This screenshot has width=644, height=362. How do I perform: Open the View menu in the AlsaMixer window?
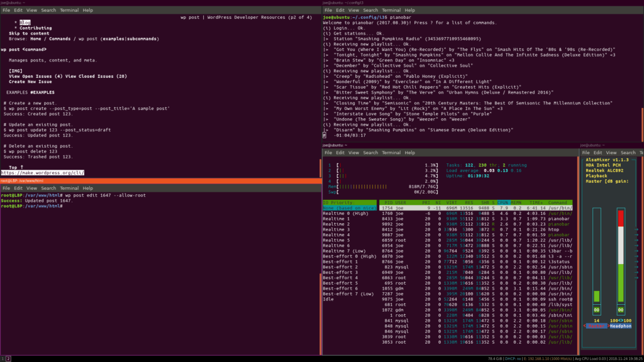[612, 153]
